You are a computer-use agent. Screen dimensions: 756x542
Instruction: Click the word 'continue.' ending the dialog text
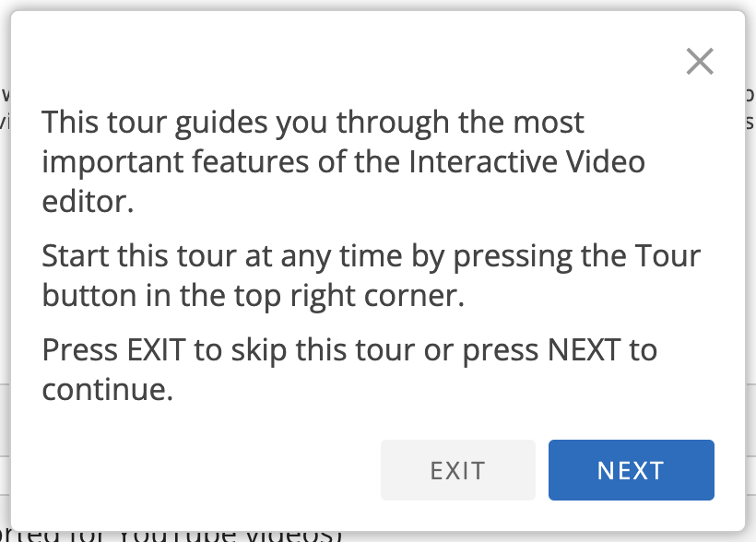click(x=107, y=390)
